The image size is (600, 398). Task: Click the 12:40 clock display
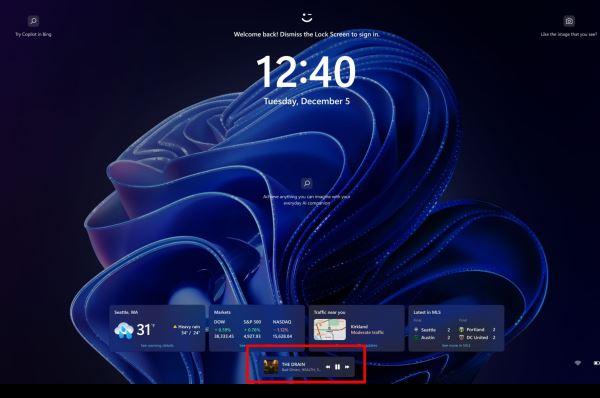[306, 72]
